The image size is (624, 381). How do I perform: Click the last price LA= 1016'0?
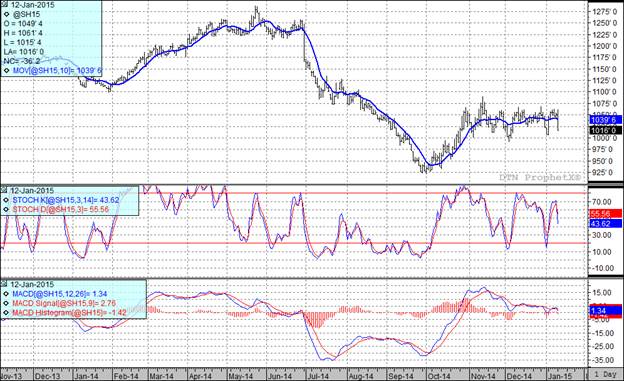(23, 52)
